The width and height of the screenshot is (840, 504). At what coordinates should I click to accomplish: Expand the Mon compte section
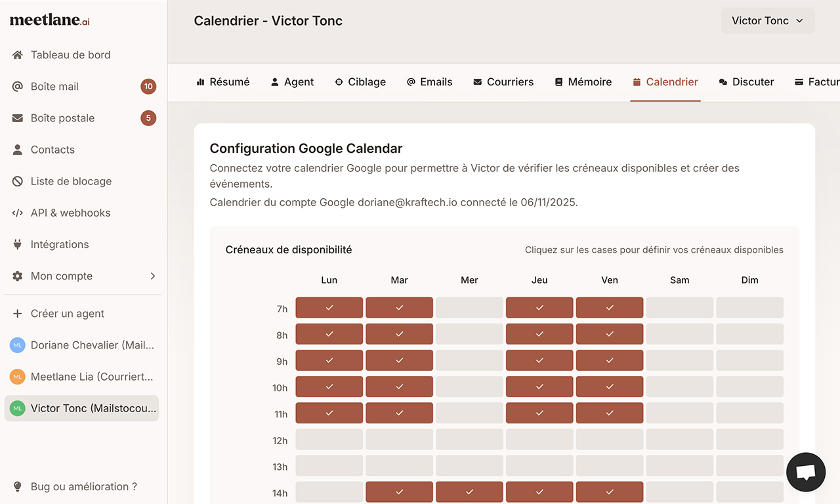pyautogui.click(x=61, y=276)
